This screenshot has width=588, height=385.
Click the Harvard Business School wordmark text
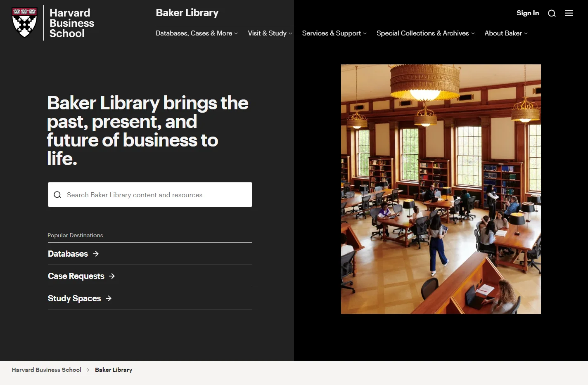tap(71, 23)
